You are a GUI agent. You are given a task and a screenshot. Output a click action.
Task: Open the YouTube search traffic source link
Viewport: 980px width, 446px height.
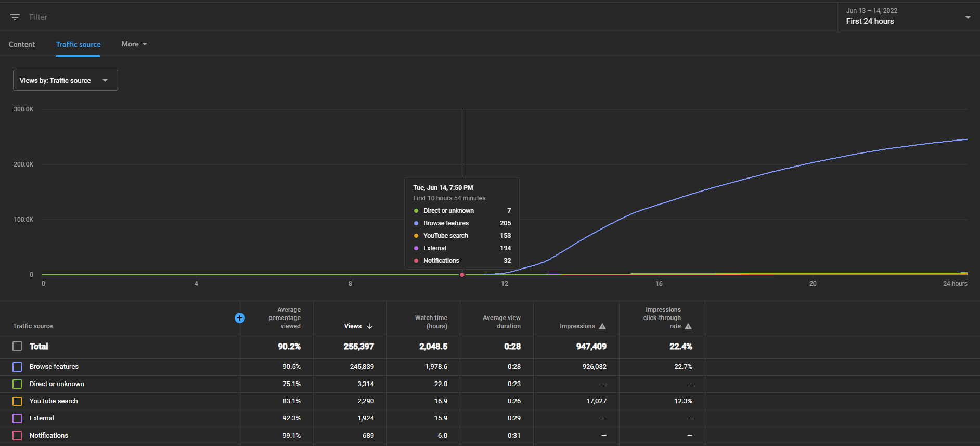click(54, 401)
